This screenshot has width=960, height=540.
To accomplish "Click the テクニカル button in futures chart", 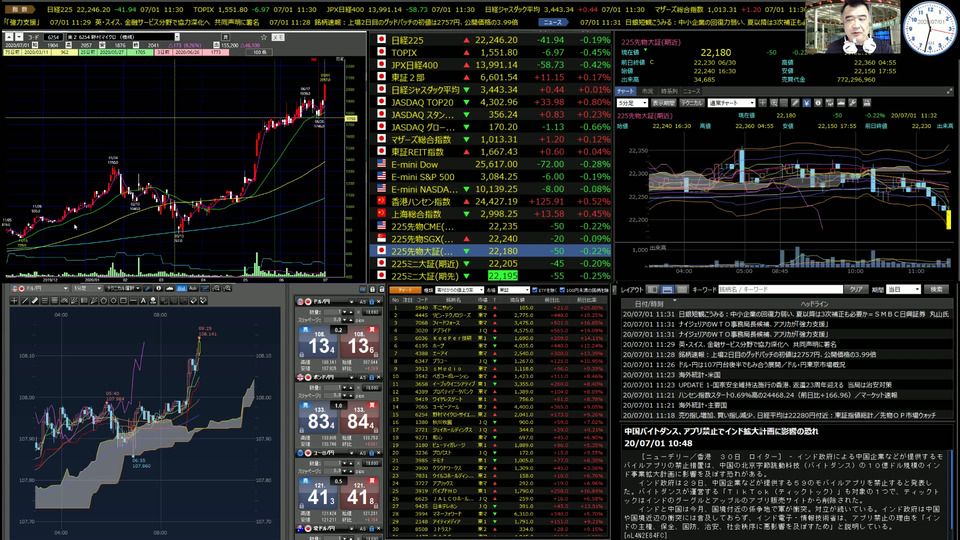I will (692, 103).
